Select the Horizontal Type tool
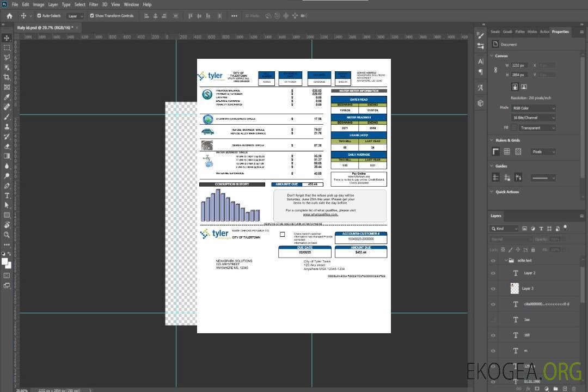The height and width of the screenshot is (392, 588). tap(7, 195)
